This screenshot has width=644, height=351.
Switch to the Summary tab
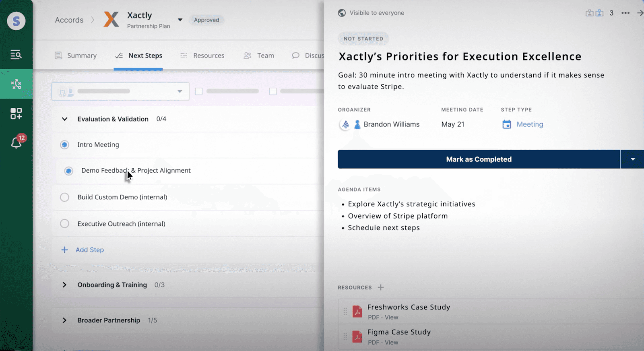76,56
